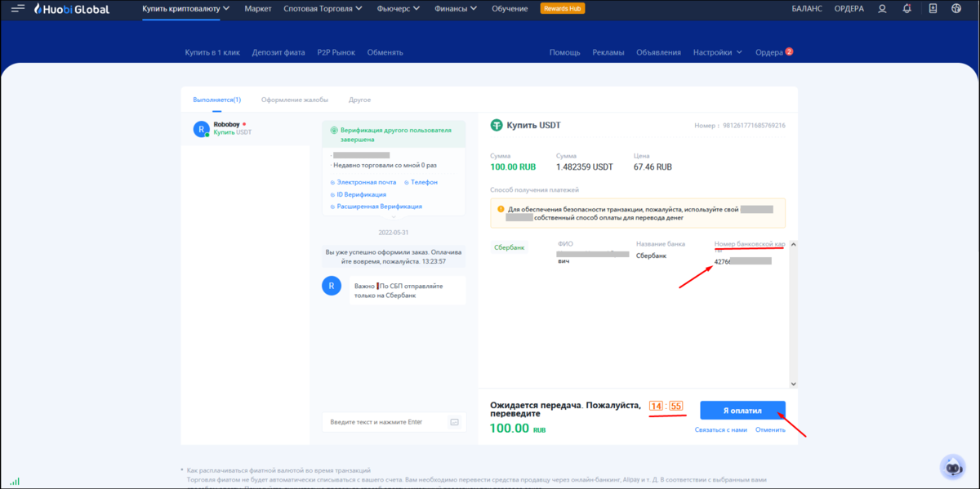The image size is (980, 489).
Task: Click the Я оплатил button
Action: [x=742, y=411]
